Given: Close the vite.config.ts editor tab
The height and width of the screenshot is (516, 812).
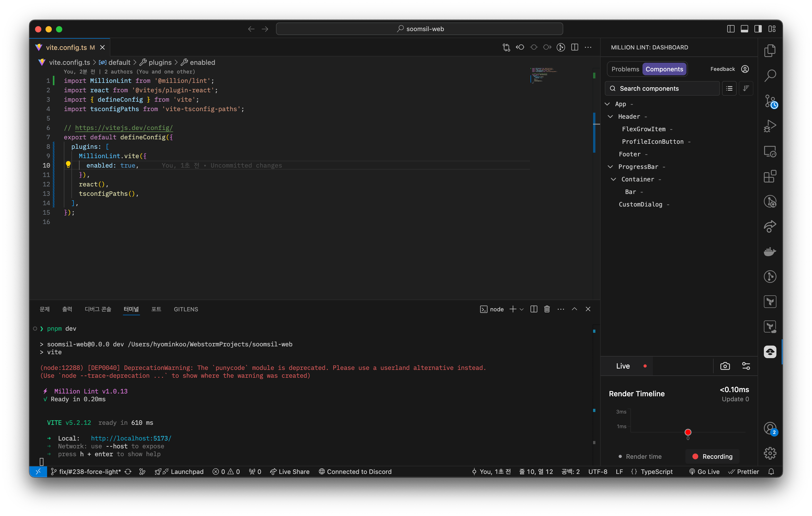Looking at the screenshot, I should tap(103, 48).
